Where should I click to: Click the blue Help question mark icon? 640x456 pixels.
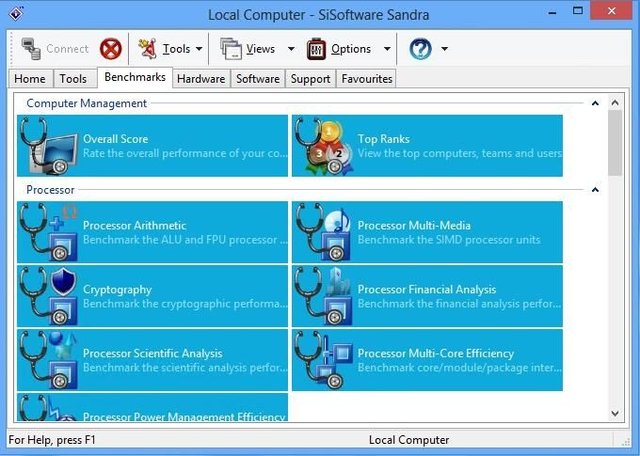point(420,49)
